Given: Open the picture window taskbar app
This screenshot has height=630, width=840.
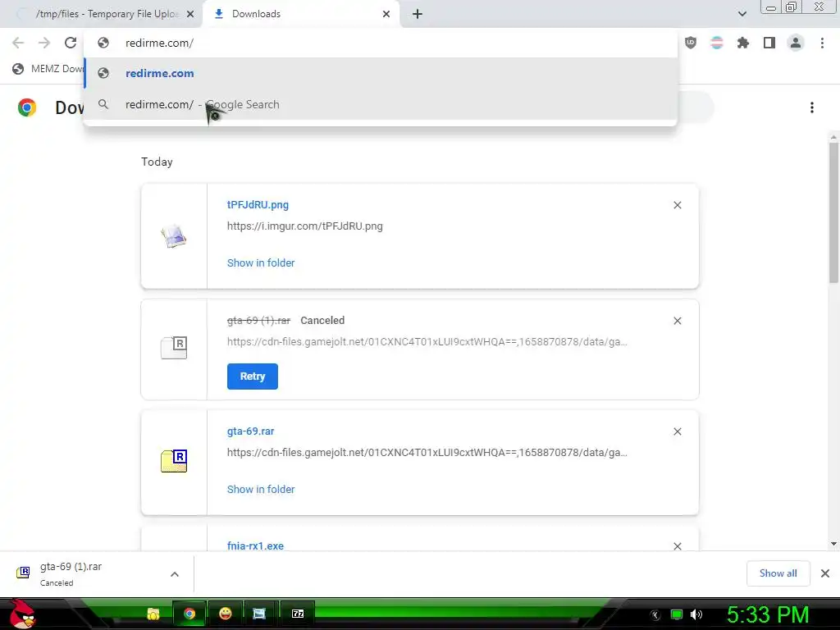Looking at the screenshot, I should [259, 614].
